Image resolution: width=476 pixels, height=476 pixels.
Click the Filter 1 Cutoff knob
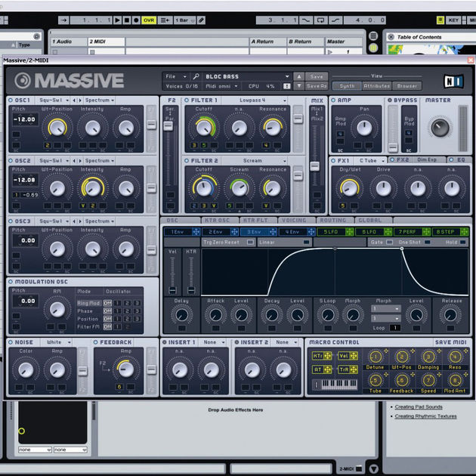[x=204, y=127]
